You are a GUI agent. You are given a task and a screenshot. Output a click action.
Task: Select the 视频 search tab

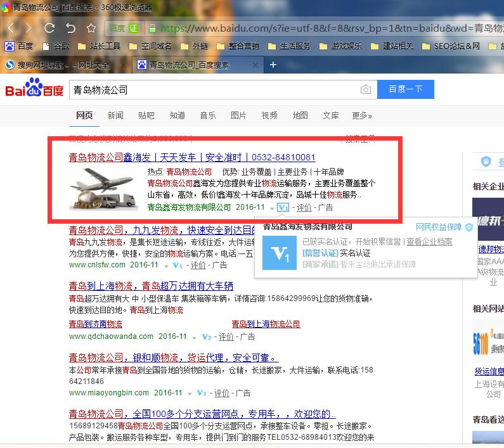269,116
